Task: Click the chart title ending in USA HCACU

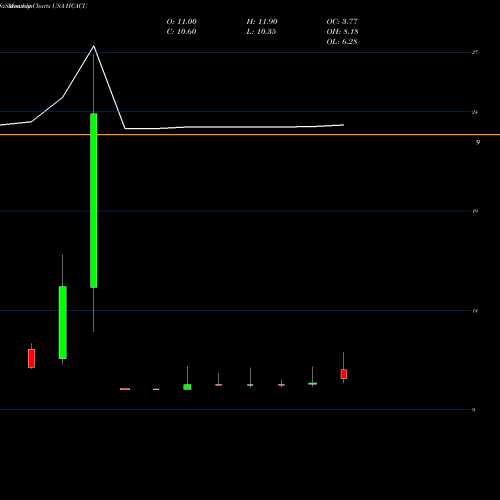Action: pyautogui.click(x=43, y=6)
